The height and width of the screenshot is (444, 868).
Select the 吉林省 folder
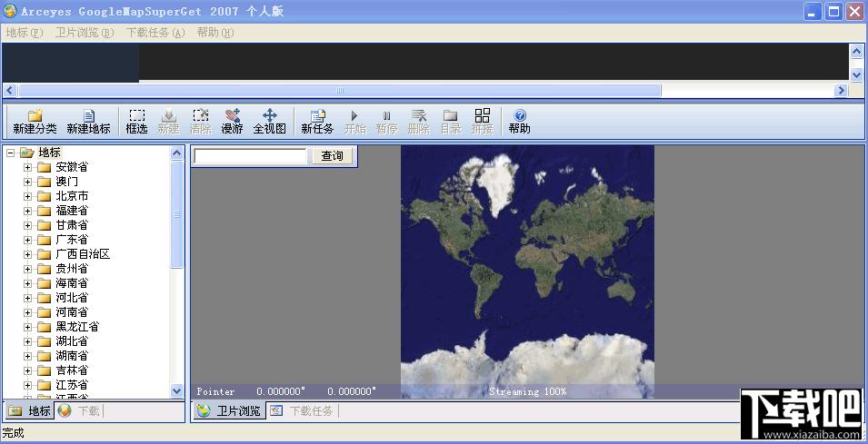63,370
